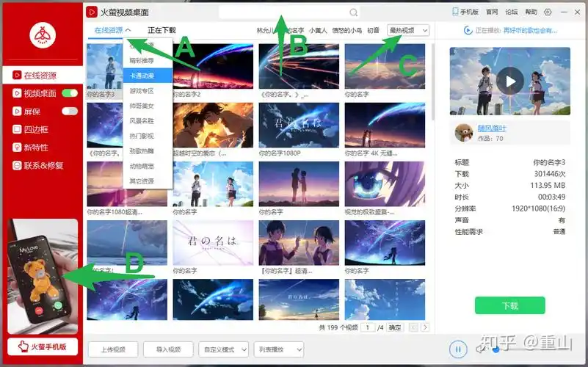Play the preview video with the round play button
Viewport: 588px width, 367px height.
point(510,81)
